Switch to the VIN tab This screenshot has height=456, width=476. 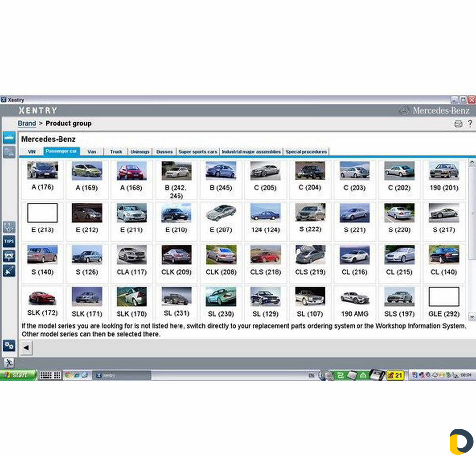32,151
